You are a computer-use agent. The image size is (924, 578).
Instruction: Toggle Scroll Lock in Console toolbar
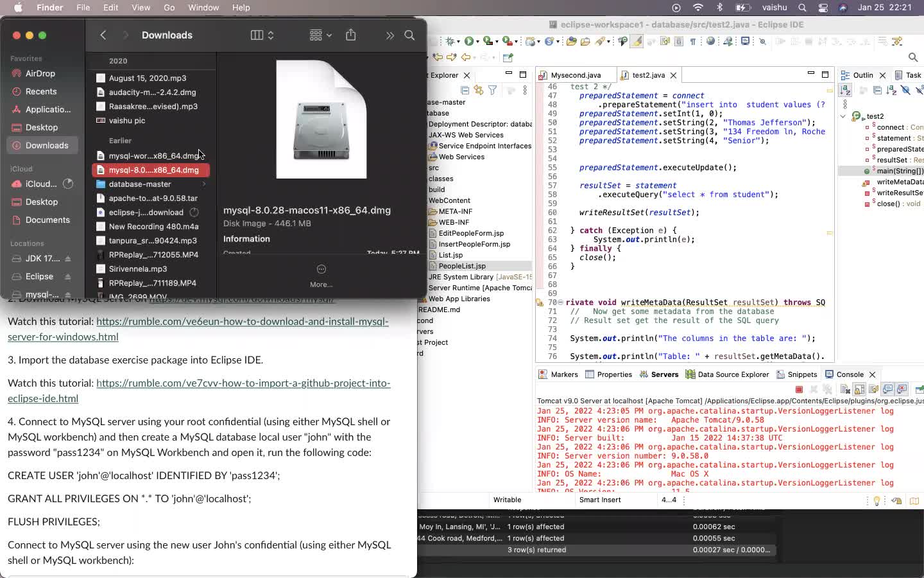click(859, 389)
